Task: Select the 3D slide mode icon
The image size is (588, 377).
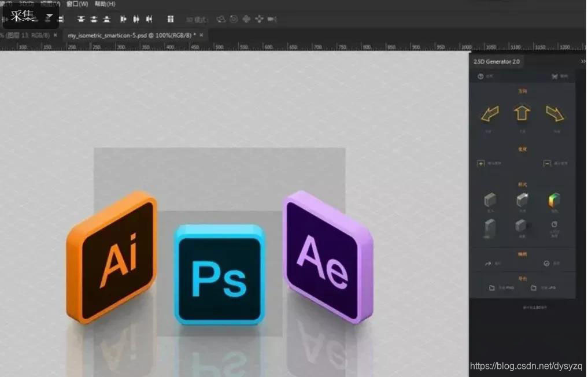Action: click(259, 19)
